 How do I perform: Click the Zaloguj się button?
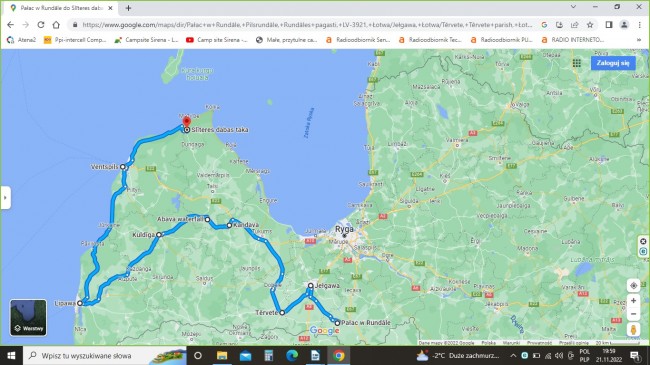613,63
